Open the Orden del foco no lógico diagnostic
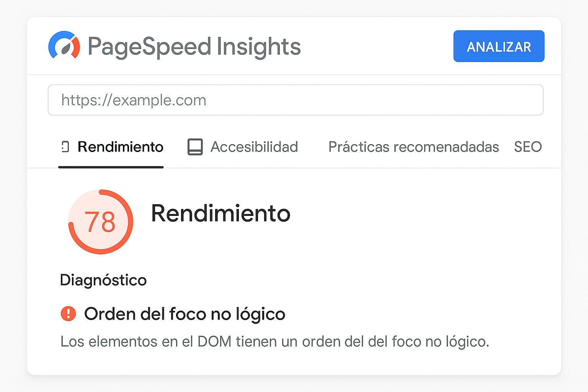Image resolution: width=588 pixels, height=392 pixels. point(185,314)
